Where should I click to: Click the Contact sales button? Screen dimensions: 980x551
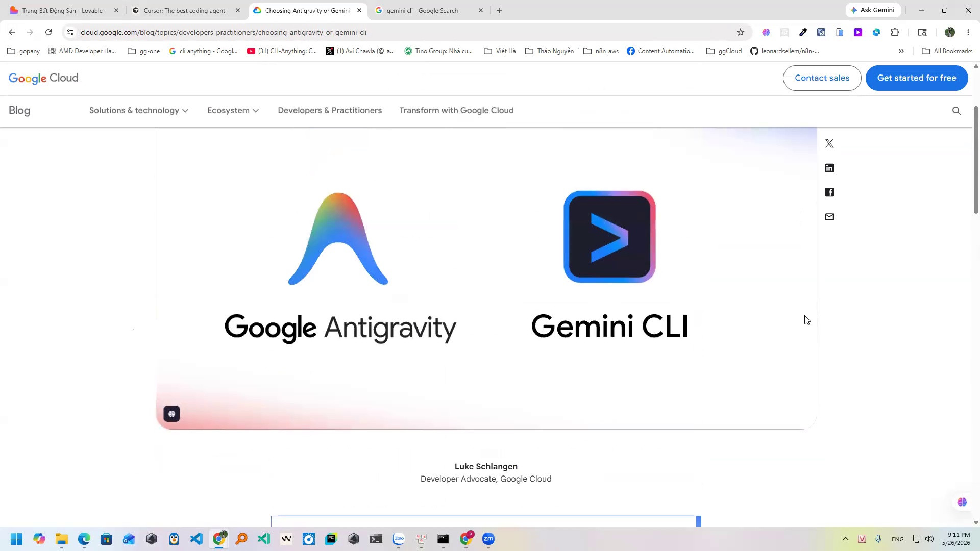(x=822, y=78)
